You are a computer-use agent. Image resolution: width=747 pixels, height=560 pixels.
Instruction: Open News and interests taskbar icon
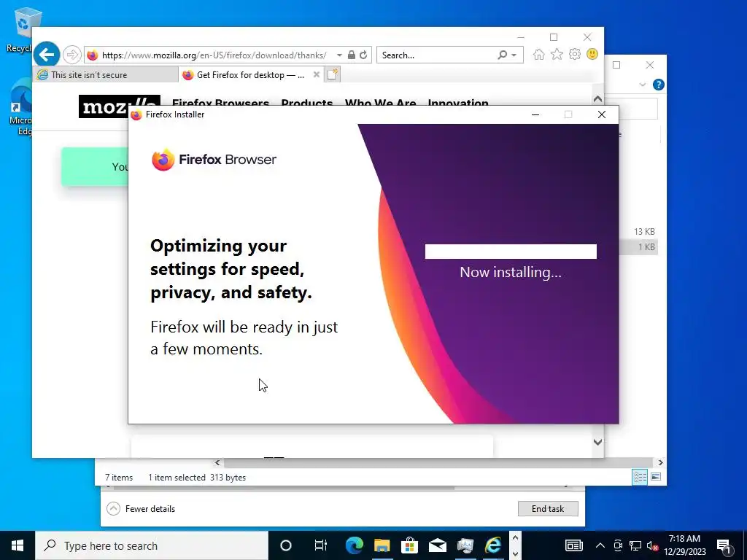pos(573,545)
